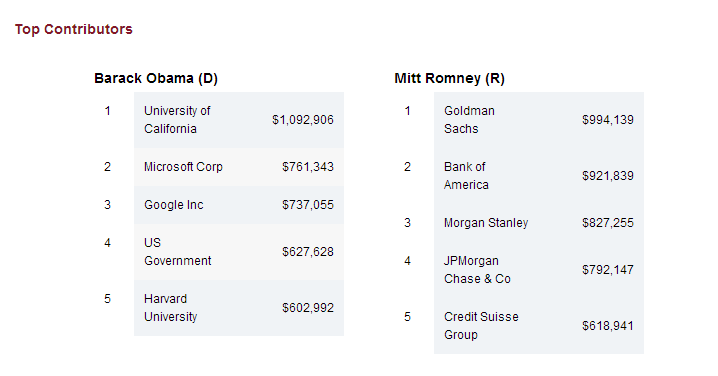718x376 pixels.
Task: Open the Harvard University contributor entry
Action: tap(170, 308)
